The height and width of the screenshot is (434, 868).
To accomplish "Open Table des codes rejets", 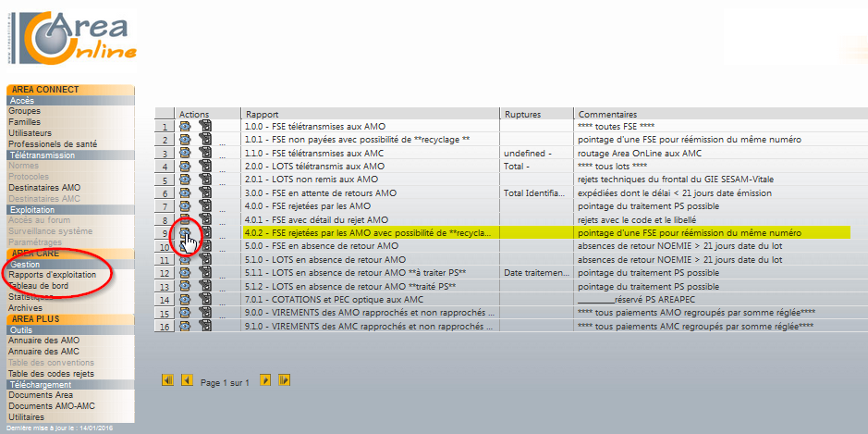I will click(x=51, y=374).
